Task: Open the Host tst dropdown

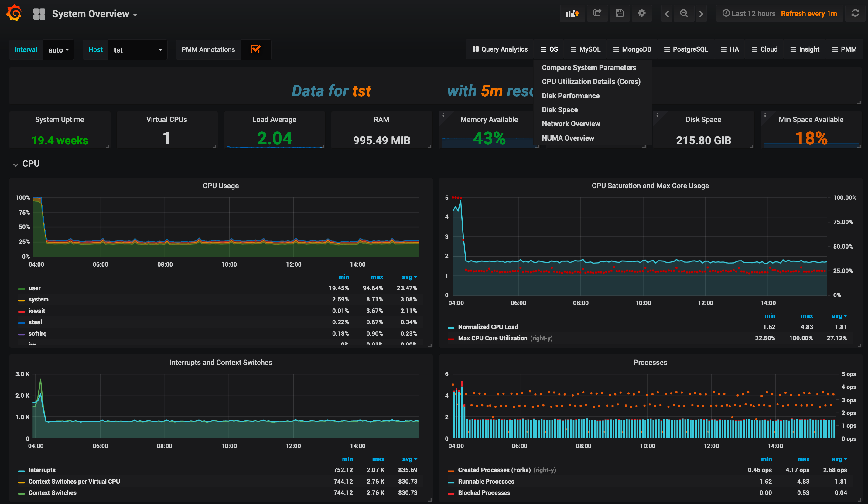Action: pyautogui.click(x=138, y=49)
